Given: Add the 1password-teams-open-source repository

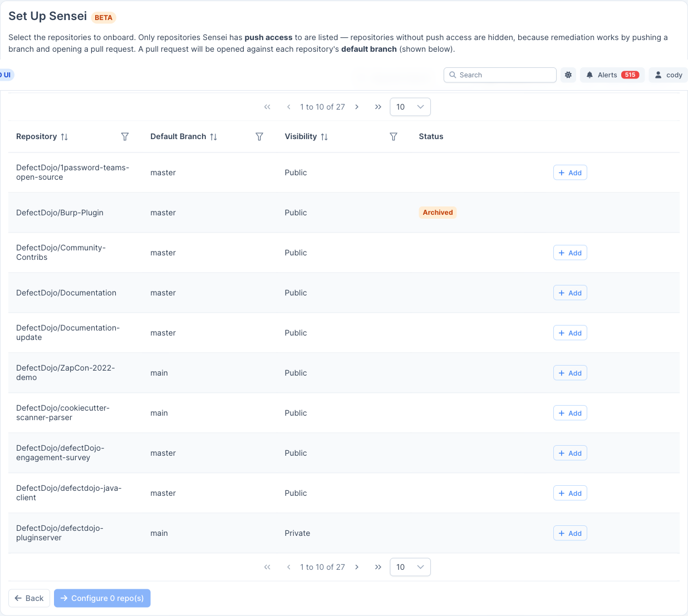Looking at the screenshot, I should (570, 173).
